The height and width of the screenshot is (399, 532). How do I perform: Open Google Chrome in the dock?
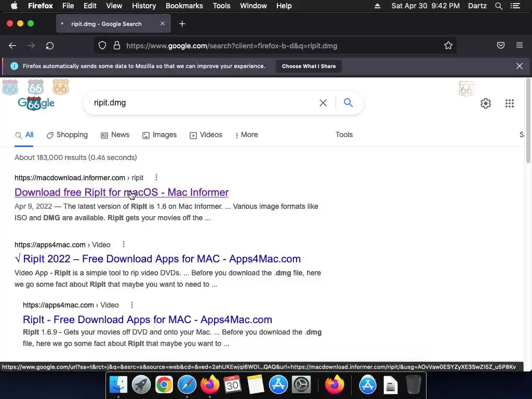pyautogui.click(x=164, y=385)
